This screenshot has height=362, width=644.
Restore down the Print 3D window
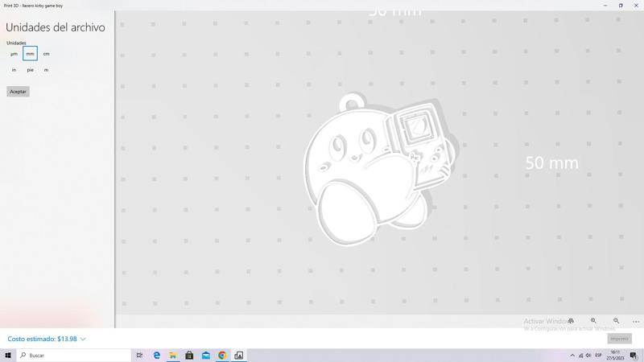tap(621, 6)
